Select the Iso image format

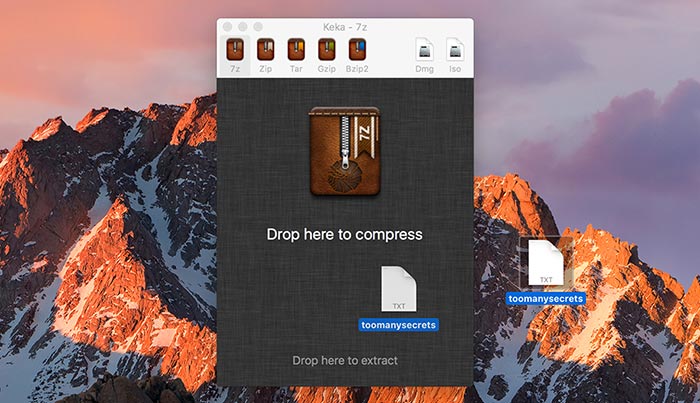455,55
